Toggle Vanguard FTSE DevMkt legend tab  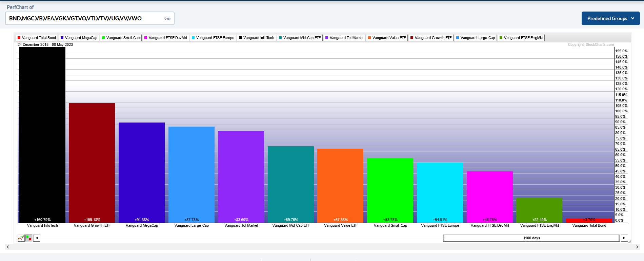point(166,38)
